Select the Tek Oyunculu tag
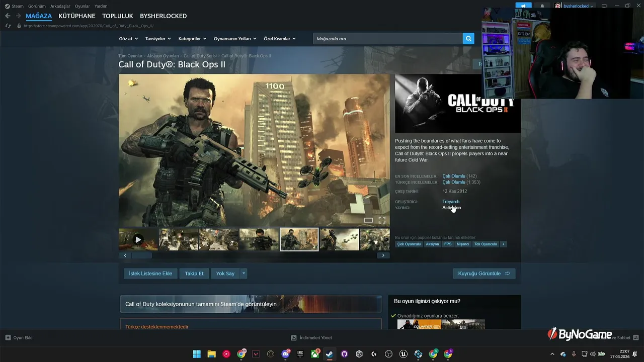Screen dimensions: 644x362 coord(486,244)
